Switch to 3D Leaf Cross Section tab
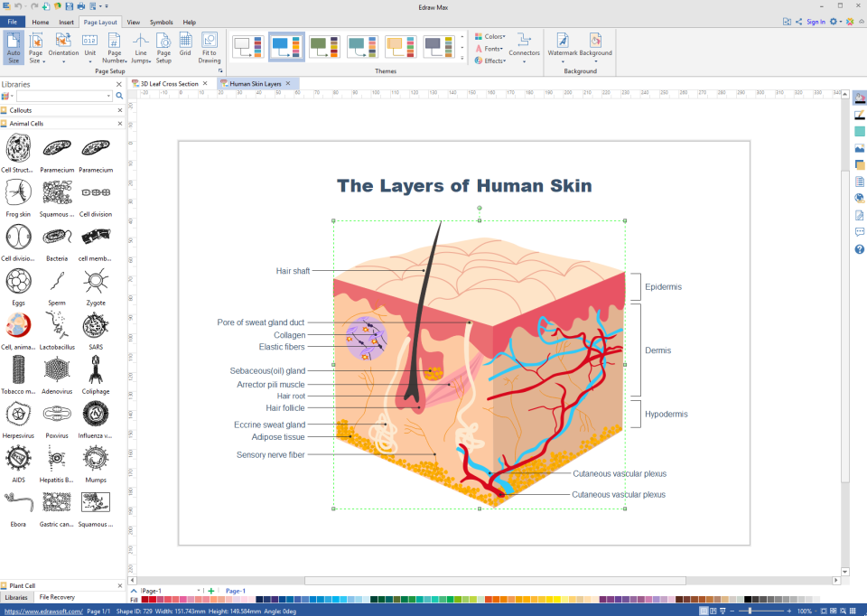The width and height of the screenshot is (867, 616). point(168,83)
